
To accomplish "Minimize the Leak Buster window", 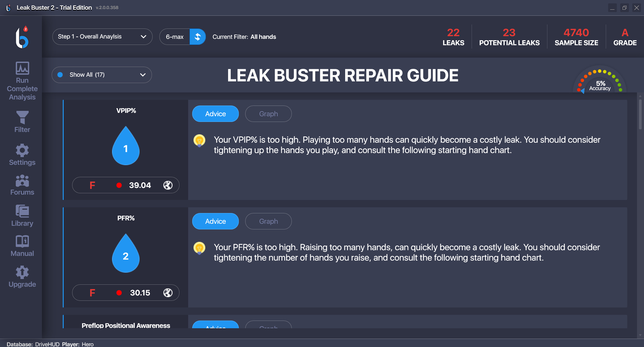I will [x=612, y=8].
